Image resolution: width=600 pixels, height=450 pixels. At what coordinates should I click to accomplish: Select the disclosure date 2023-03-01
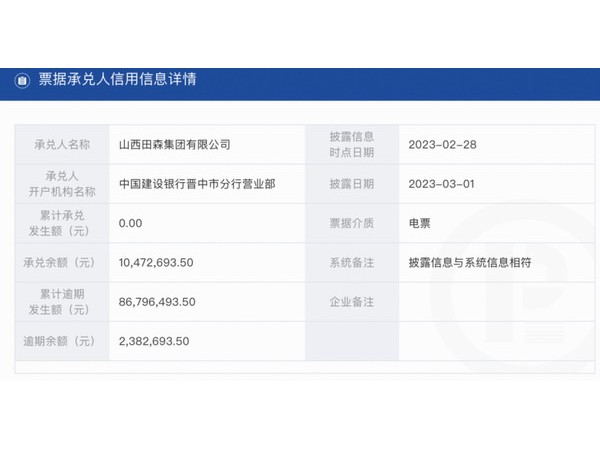[442, 184]
